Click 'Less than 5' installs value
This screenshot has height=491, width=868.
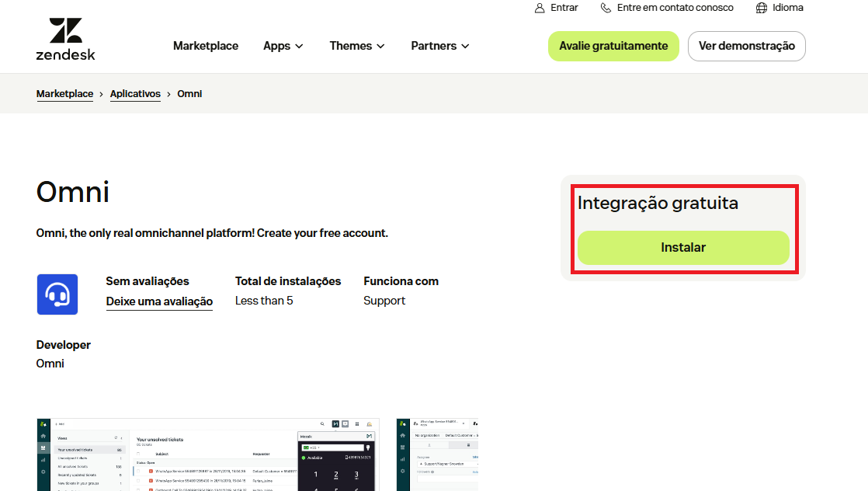(264, 301)
